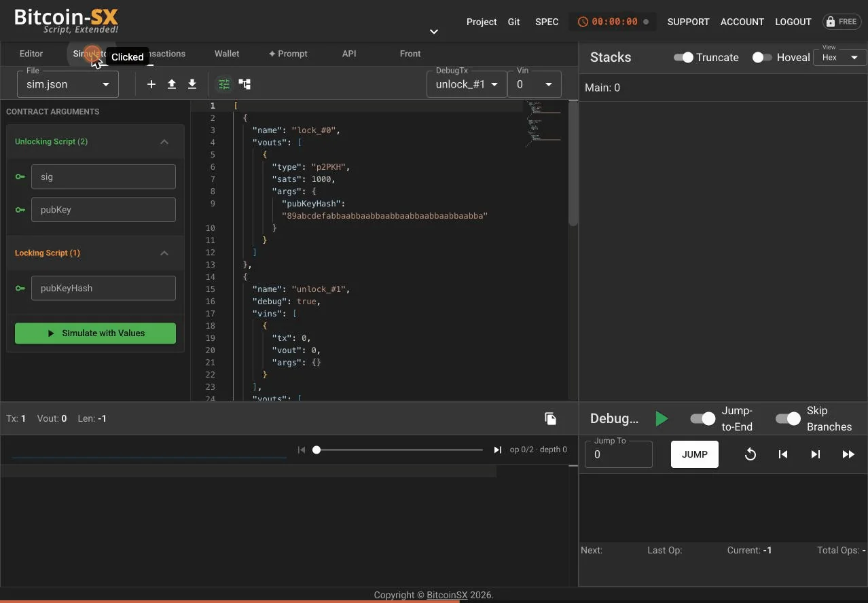Open the transaction tree view icon
Viewport: 868px width, 603px height.
(x=245, y=84)
